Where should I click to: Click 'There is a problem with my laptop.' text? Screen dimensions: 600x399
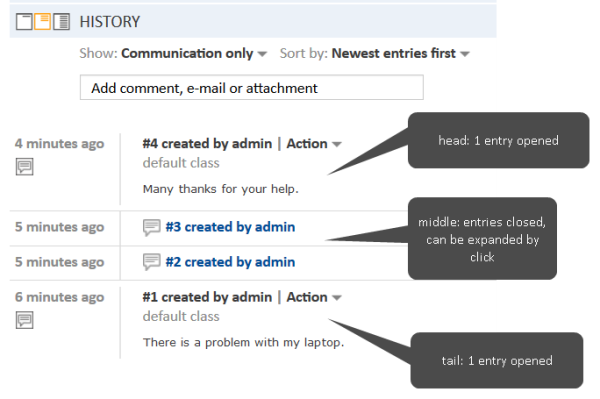pyautogui.click(x=243, y=342)
